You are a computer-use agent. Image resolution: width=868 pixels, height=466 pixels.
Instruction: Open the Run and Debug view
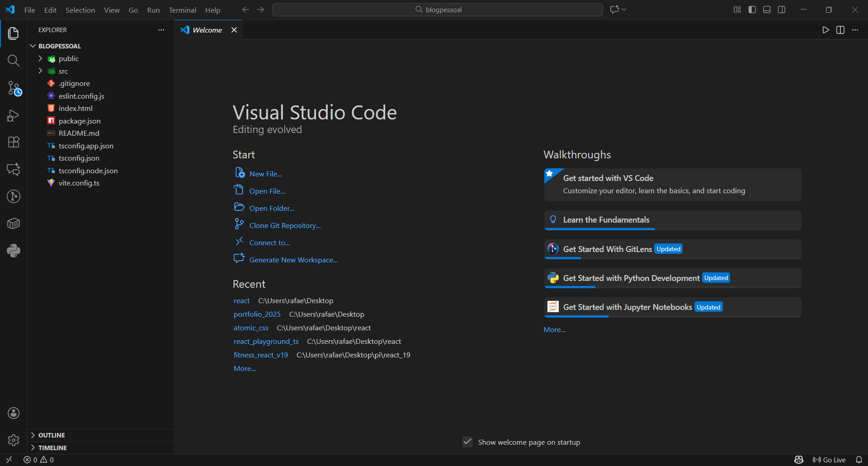[x=14, y=115]
